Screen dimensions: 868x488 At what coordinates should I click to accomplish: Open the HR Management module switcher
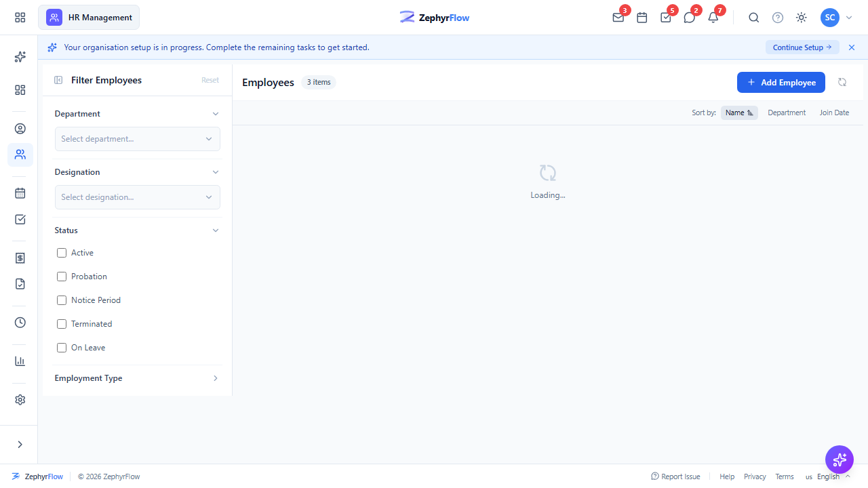tap(89, 18)
